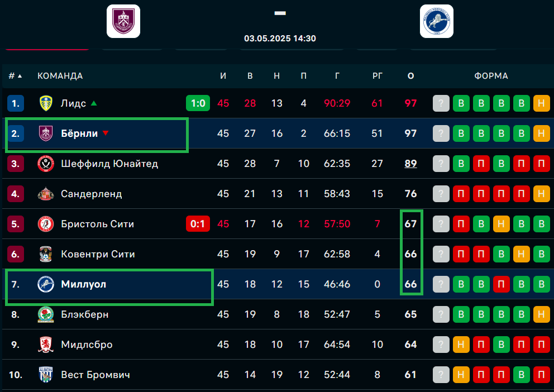554x392 pixels.
Task: Click the Bristol City crest icon
Action: (x=46, y=224)
